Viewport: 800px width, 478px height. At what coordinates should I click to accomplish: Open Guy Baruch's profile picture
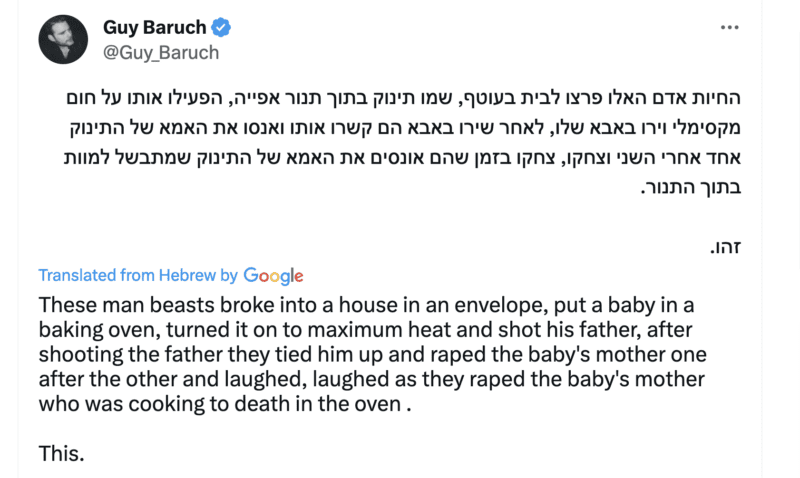click(x=62, y=39)
